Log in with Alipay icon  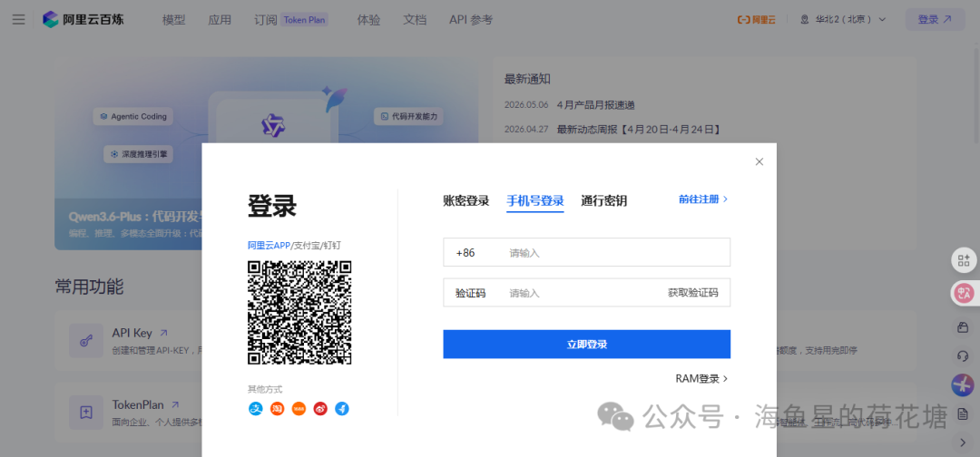[x=256, y=409]
